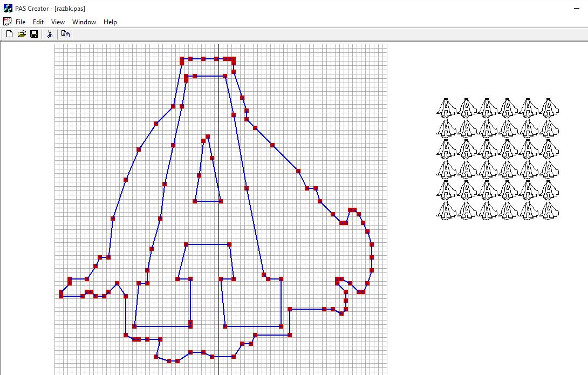Open the Help menu

coord(110,22)
